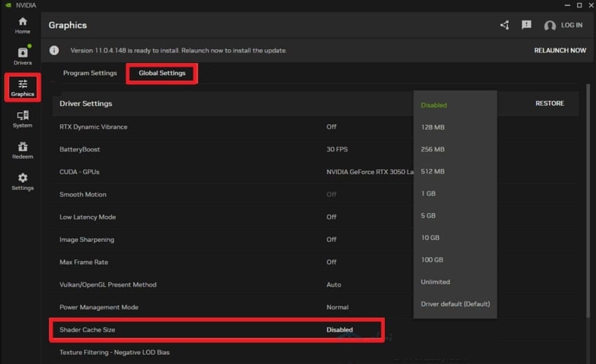Choose Driver default (Default) option

coord(455,304)
